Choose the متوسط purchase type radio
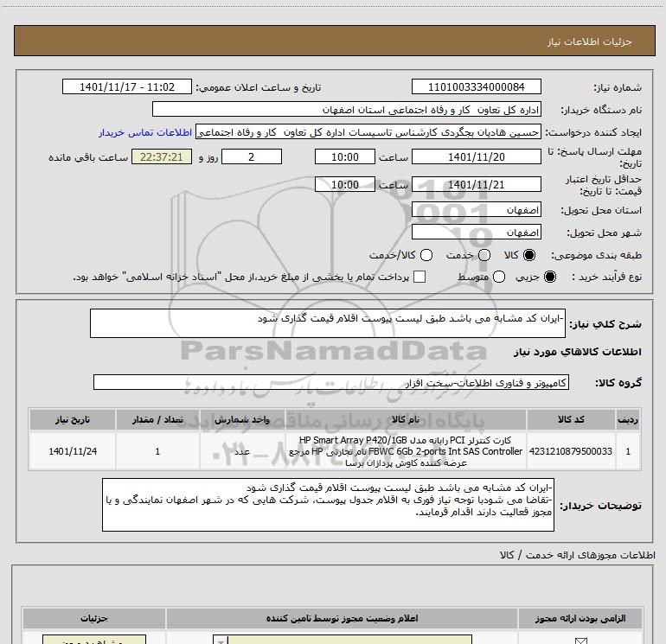Screen dimensions: 666x644 point(499,277)
